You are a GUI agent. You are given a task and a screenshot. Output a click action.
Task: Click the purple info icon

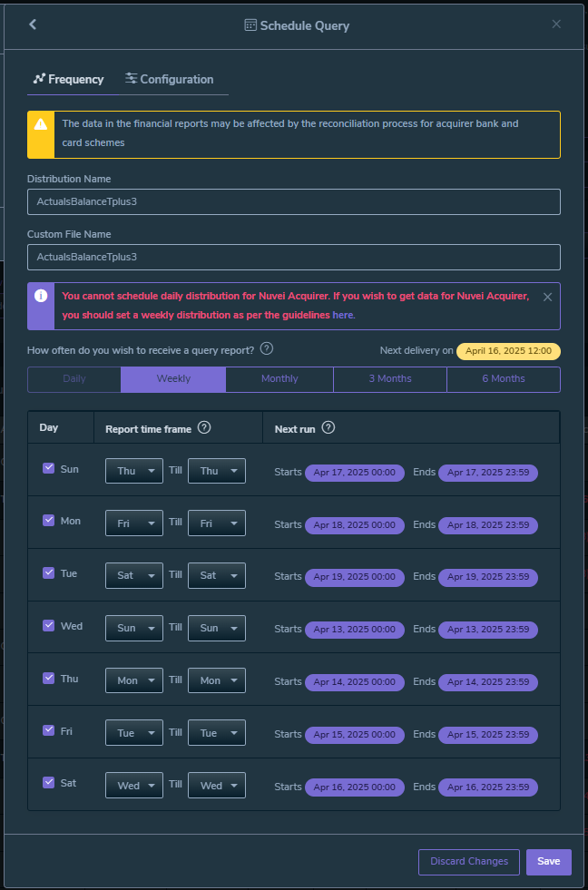coord(41,296)
